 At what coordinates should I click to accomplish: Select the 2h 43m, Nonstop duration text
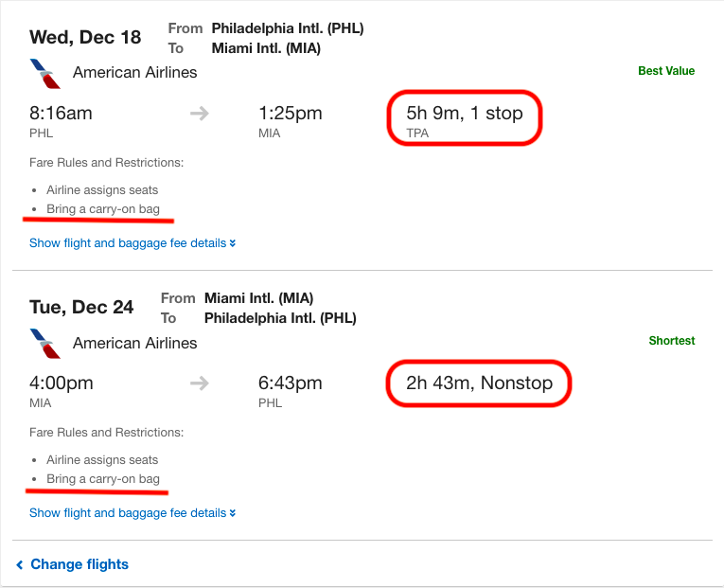tap(479, 383)
